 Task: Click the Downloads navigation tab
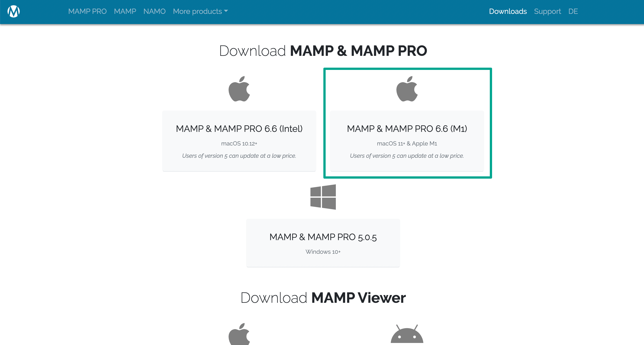click(x=508, y=12)
